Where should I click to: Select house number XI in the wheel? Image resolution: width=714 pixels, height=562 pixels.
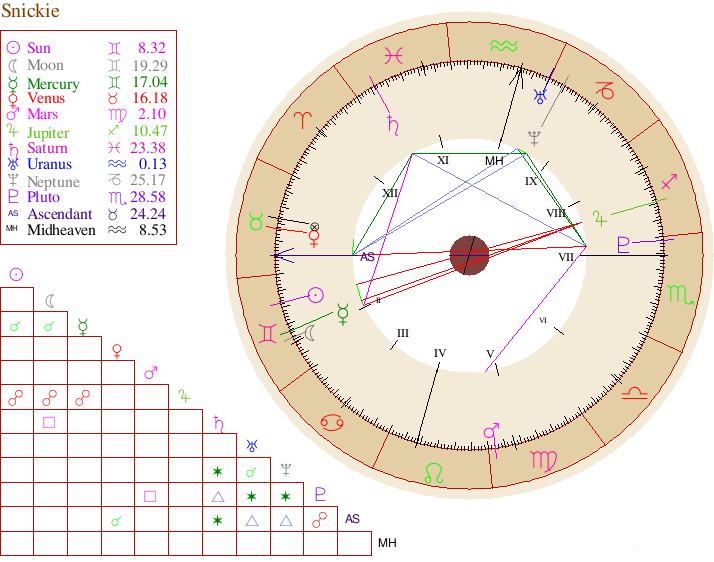(x=443, y=160)
